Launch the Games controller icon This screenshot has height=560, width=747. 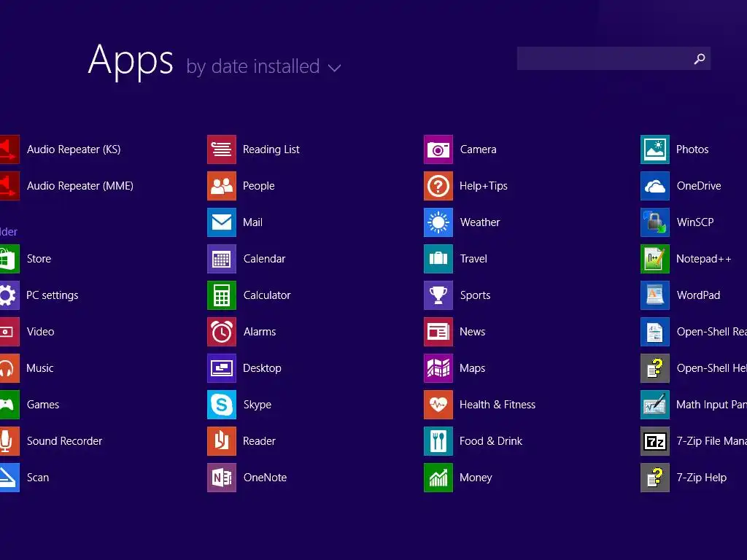[9, 404]
